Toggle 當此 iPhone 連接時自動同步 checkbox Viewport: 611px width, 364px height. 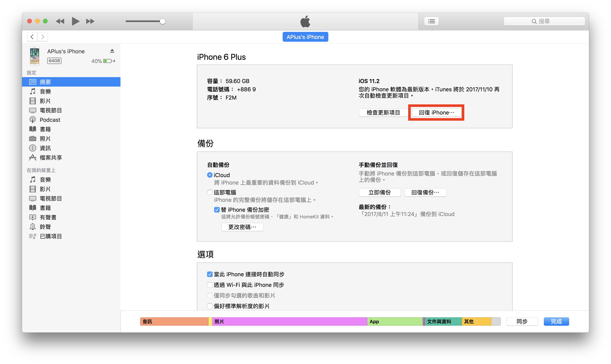pos(210,274)
